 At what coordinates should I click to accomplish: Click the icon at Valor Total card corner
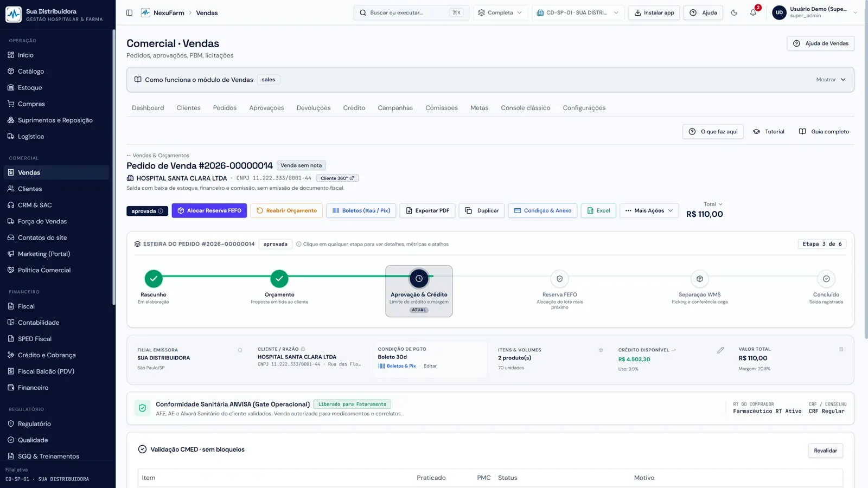point(841,349)
